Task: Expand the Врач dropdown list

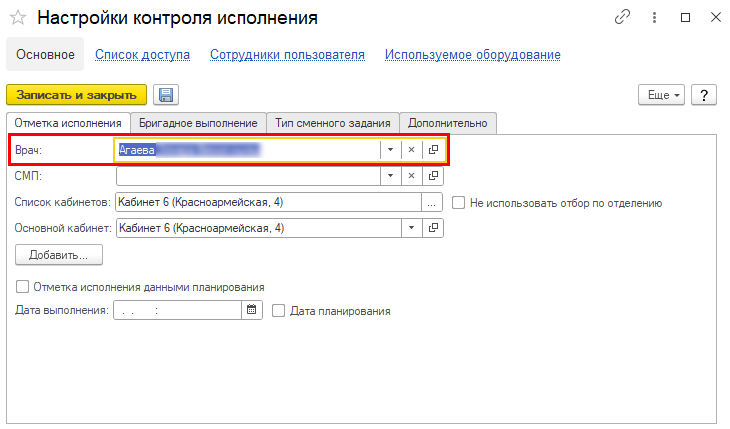Action: (390, 150)
